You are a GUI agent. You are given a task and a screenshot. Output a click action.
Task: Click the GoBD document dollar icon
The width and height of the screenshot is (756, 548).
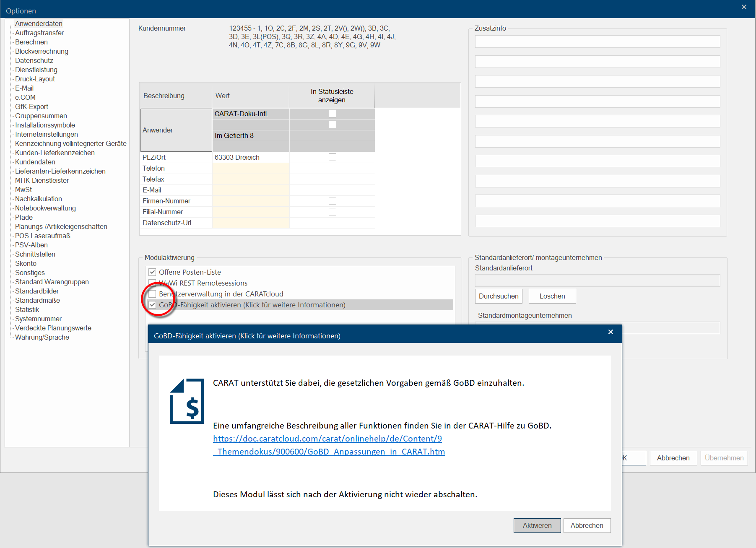(187, 401)
